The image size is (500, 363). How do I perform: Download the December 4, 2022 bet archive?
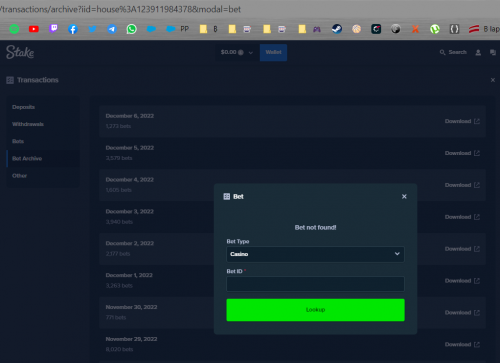tap(462, 185)
